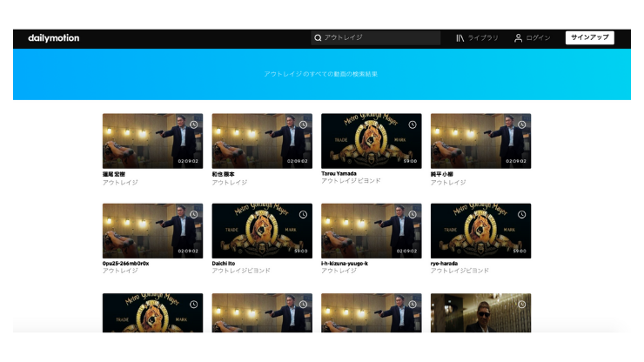The image size is (644, 362).
Task: Add Daichi Ito's video to watch later
Action: point(303,215)
